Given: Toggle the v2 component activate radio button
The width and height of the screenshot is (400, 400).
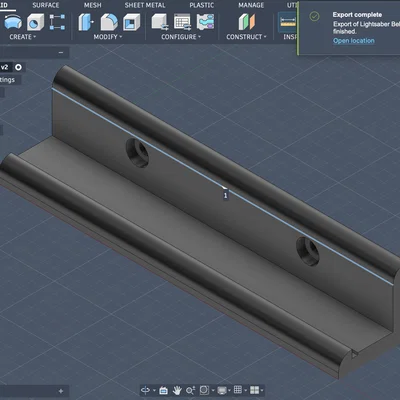Looking at the screenshot, I should (18, 67).
